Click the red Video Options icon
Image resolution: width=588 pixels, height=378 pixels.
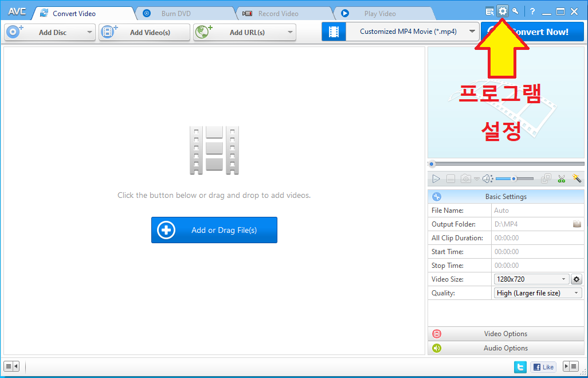[x=437, y=334]
